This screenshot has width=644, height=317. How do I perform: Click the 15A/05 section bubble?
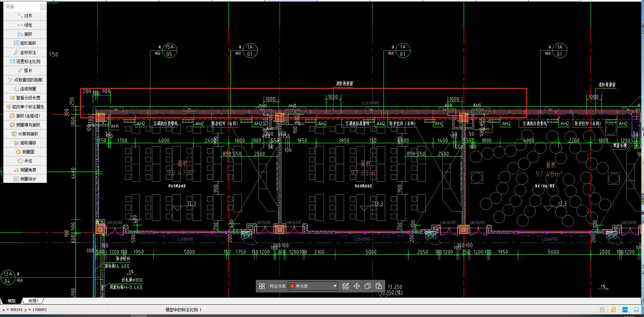point(169,50)
